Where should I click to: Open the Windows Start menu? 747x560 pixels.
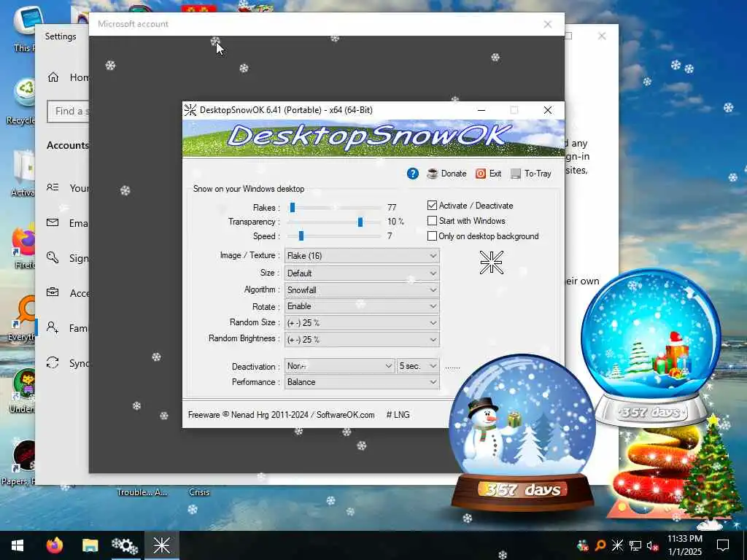[x=18, y=545]
